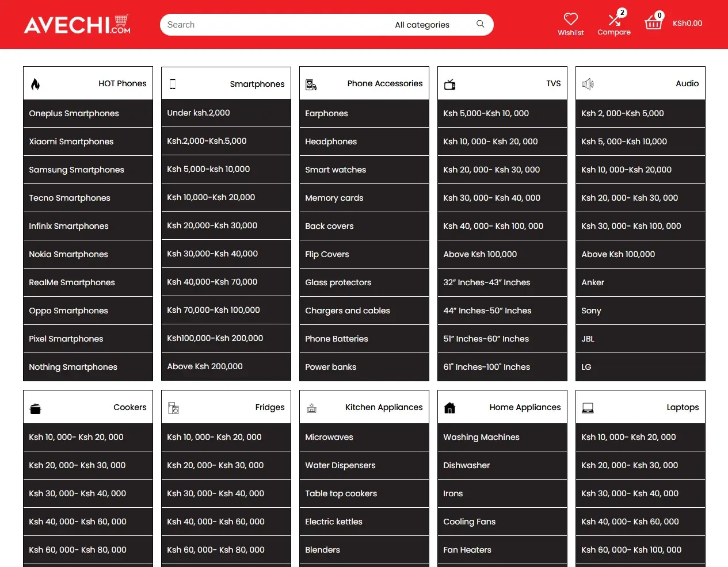Open the Kitchen Appliances heading
728x567 pixels.
point(383,407)
